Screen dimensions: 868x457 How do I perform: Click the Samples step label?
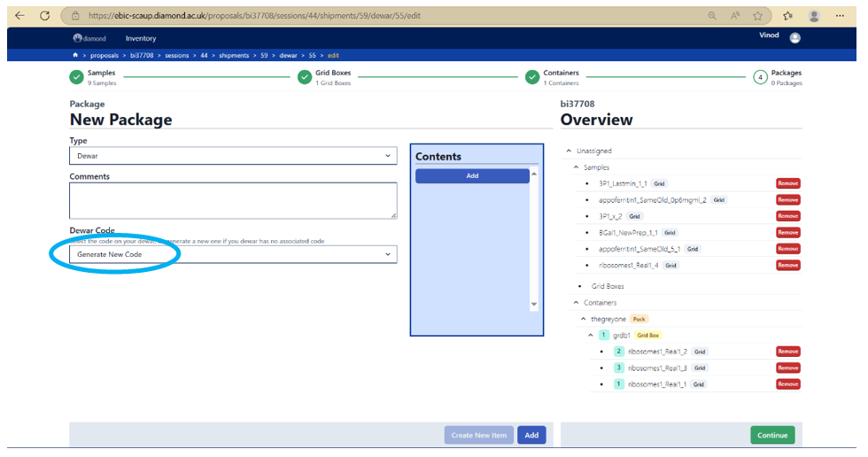[101, 73]
